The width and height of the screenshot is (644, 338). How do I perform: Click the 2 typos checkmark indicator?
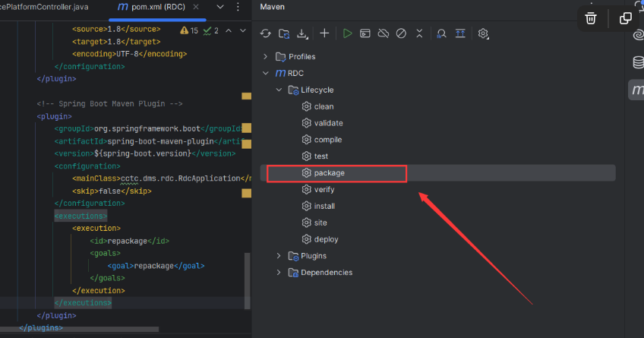pos(211,30)
